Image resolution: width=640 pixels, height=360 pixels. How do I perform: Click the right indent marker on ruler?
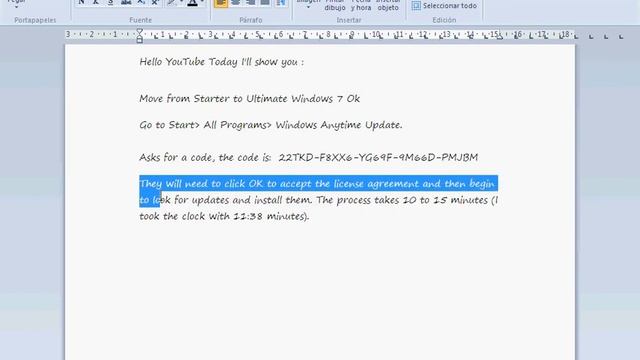500,36
